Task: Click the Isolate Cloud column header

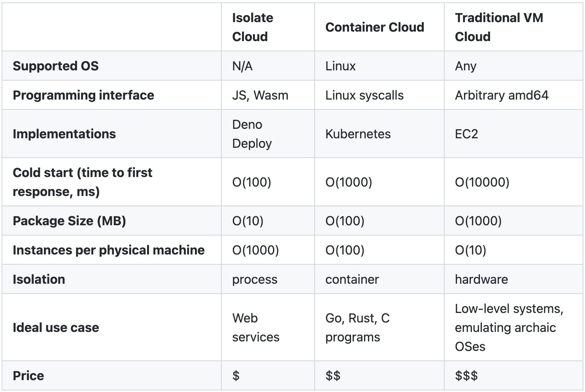Action: [x=252, y=27]
